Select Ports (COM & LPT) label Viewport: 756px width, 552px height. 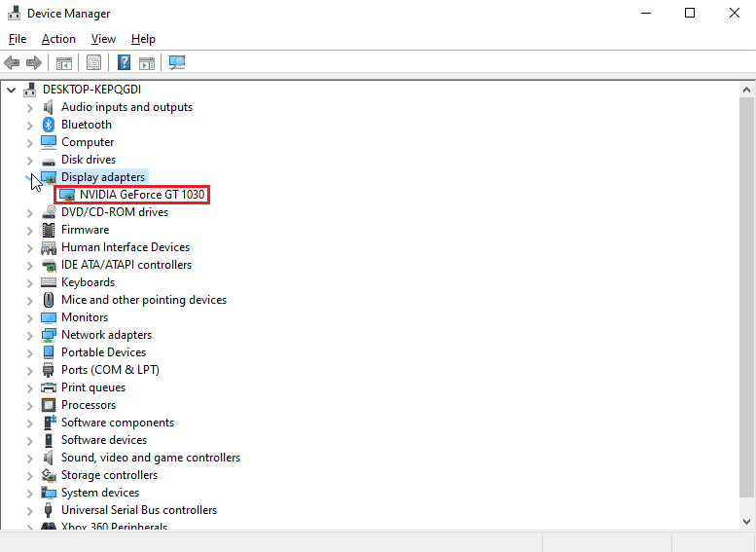[110, 370]
